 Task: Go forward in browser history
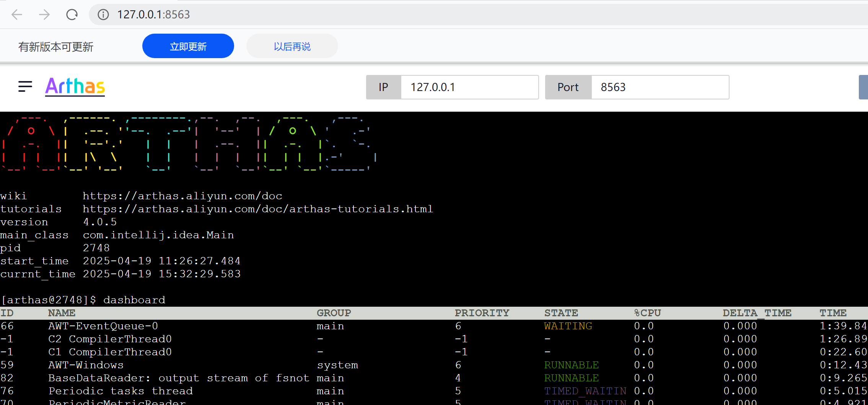[44, 15]
